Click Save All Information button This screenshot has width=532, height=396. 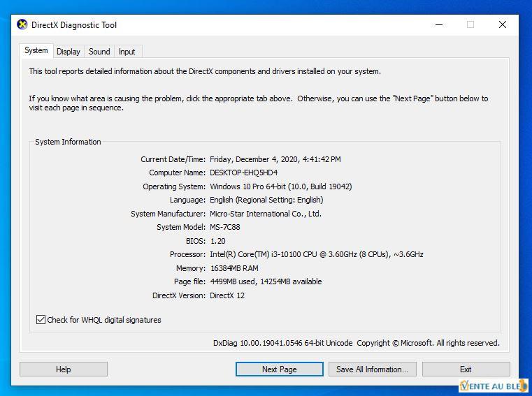click(372, 369)
